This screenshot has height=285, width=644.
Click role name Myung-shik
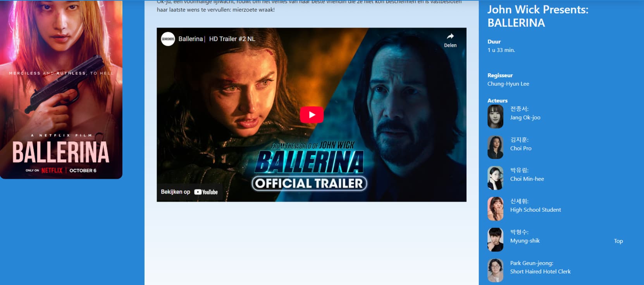coord(525,241)
